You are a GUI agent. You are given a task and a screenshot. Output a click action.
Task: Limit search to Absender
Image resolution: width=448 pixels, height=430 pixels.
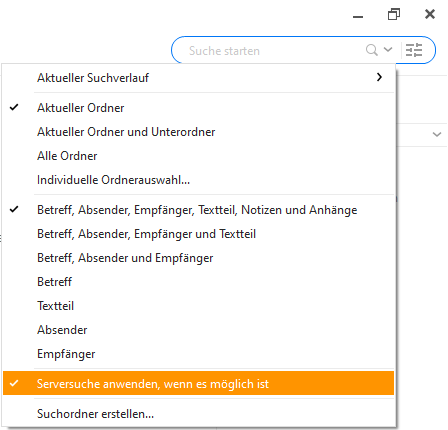(198, 330)
